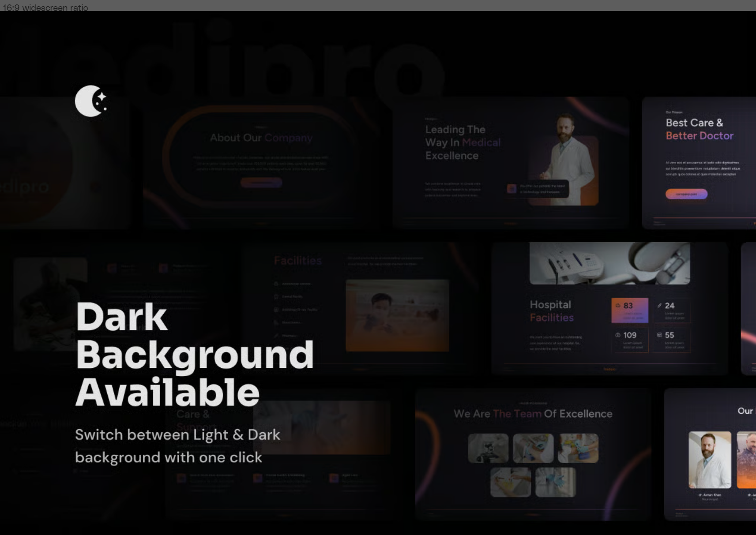Select 'We Are The Team Of Excellence' heading
Image resolution: width=756 pixels, height=535 pixels.
[533, 414]
